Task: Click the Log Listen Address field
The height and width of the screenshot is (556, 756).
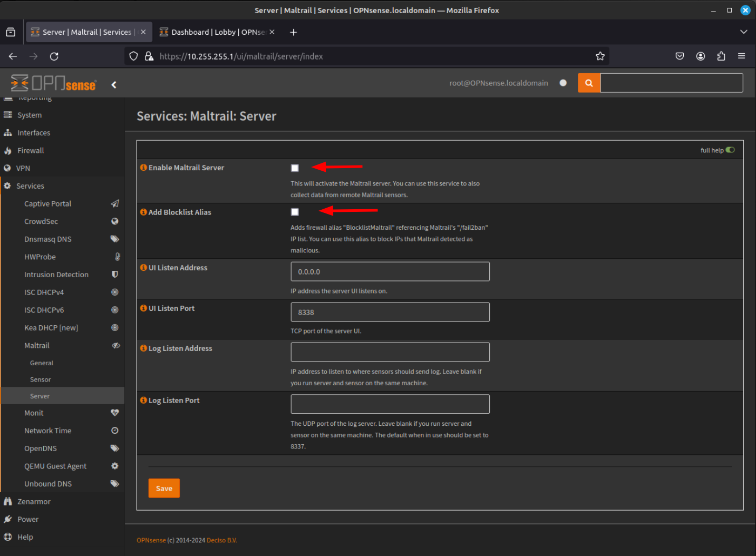Action: click(x=390, y=352)
